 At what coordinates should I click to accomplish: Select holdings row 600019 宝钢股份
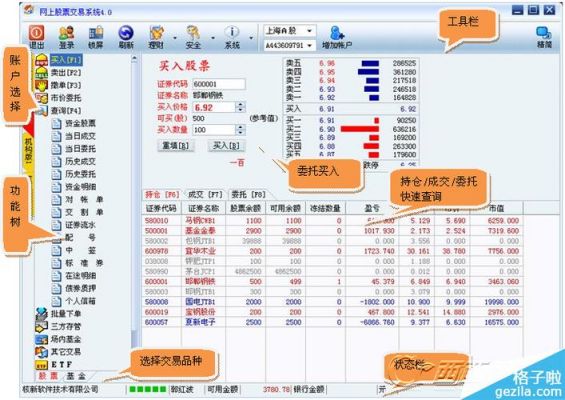[332, 312]
